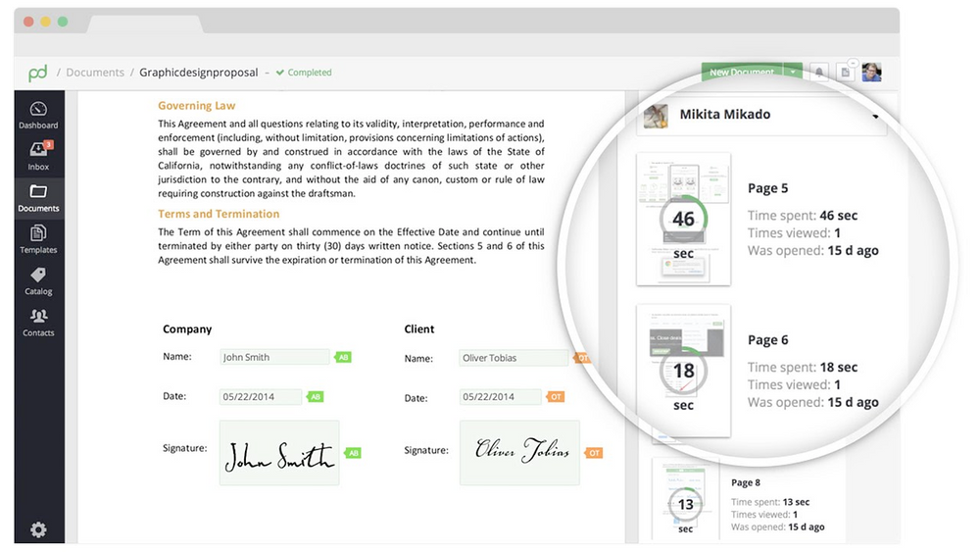Open the Inbox with 3 notifications
Image resolution: width=980 pixels, height=552 pixels.
point(38,155)
